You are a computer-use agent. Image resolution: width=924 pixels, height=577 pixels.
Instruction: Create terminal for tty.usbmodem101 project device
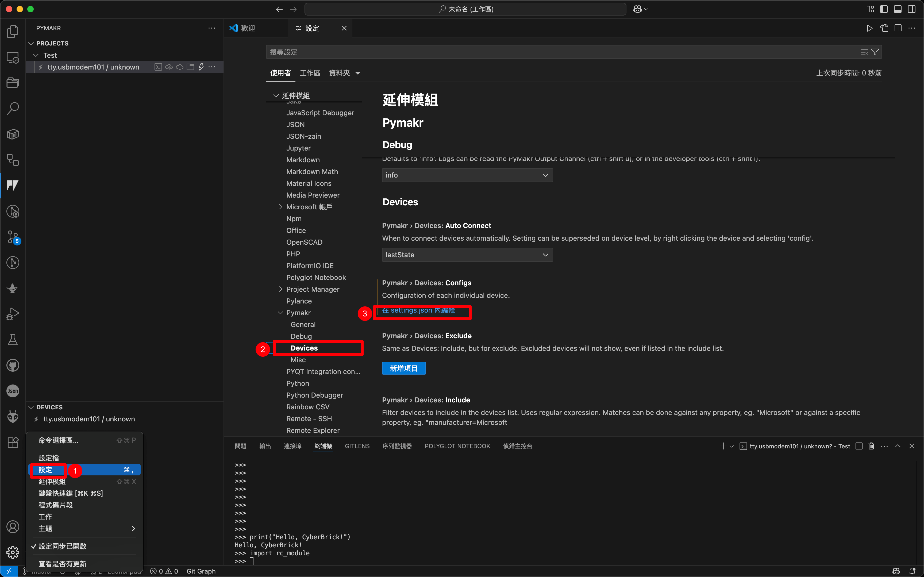[x=158, y=67]
